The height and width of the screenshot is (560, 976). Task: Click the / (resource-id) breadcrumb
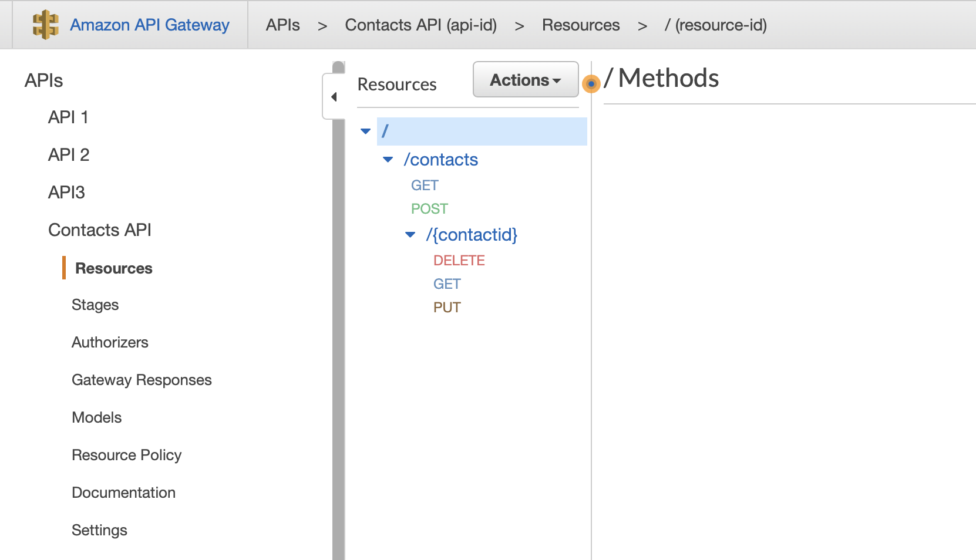click(715, 25)
